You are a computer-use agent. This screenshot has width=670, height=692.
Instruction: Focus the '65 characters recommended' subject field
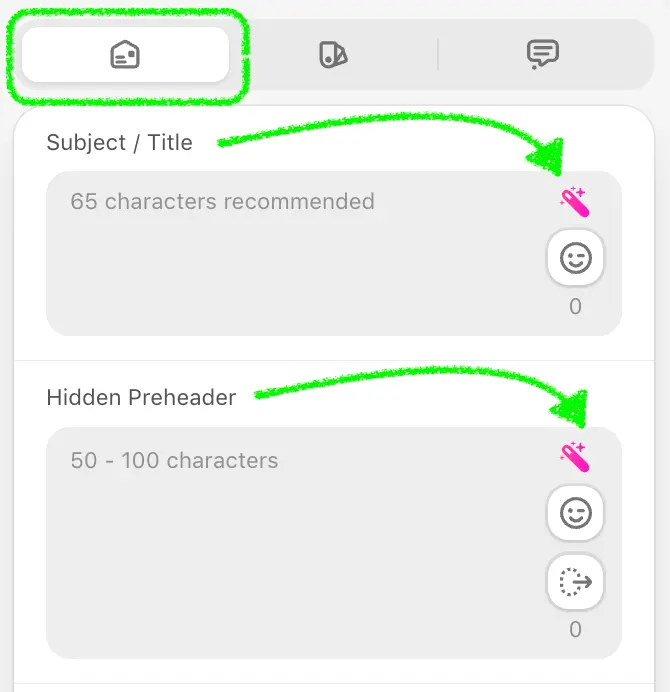334,253
